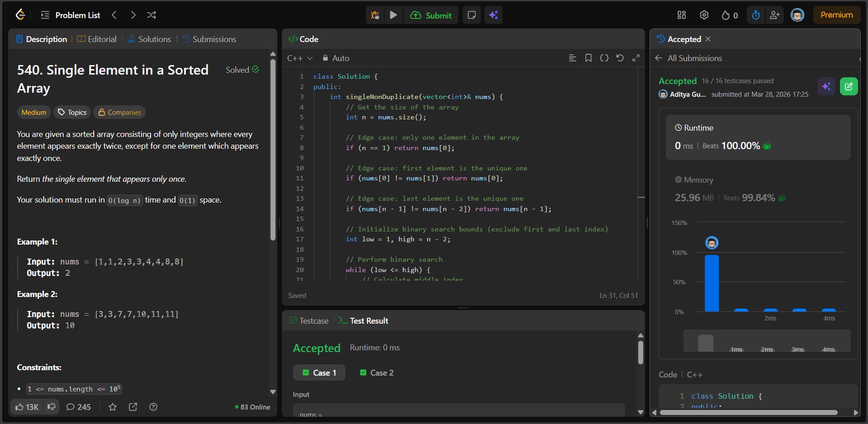
Task: Expand the Companies tag section
Action: (x=119, y=112)
